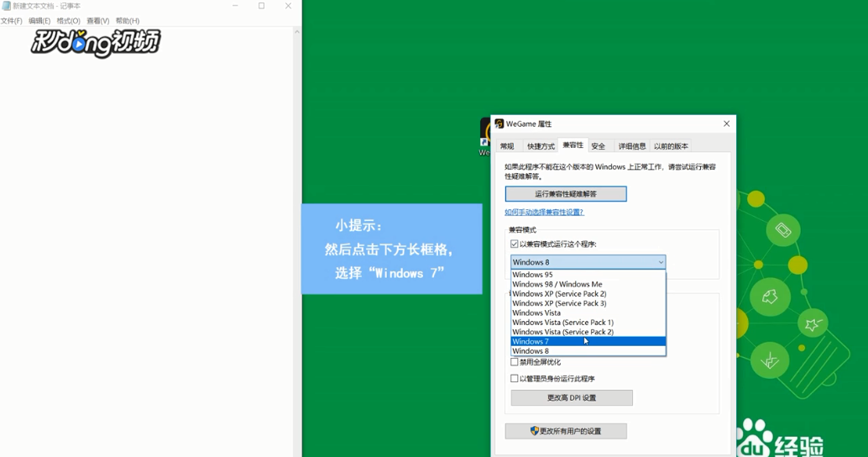Viewport: 868px width, 457px height.
Task: Close the WeGame 属性 dialog
Action: coord(726,123)
